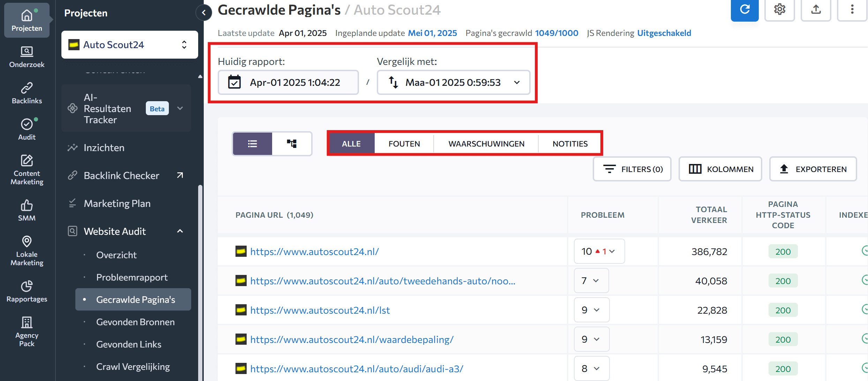868x381 pixels.
Task: Sort by TOTAAL VERKEER column header
Action: point(709,215)
